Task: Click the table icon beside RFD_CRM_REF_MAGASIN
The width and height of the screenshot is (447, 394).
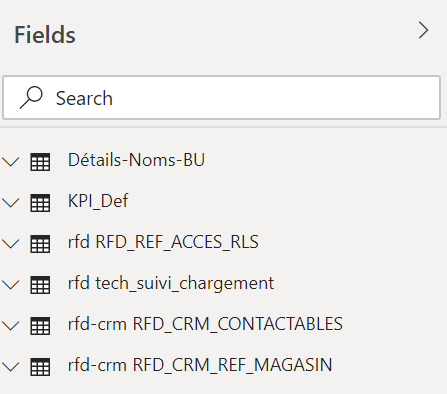Action: pyautogui.click(x=40, y=367)
